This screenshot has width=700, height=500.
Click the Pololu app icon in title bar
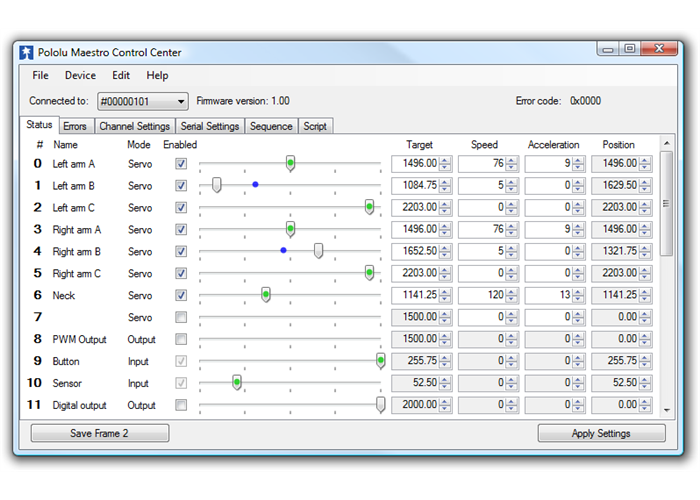(26, 52)
